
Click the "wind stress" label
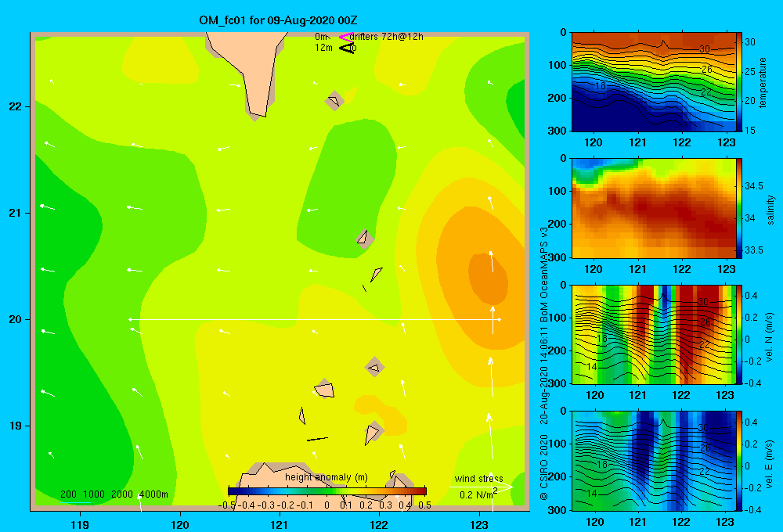pyautogui.click(x=478, y=479)
